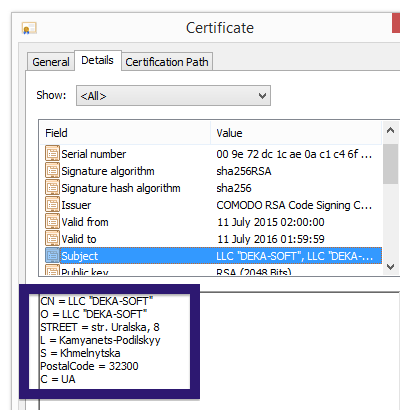Click the 11 July 2016 01:59:59 value
This screenshot has width=400, height=410.
(x=271, y=239)
